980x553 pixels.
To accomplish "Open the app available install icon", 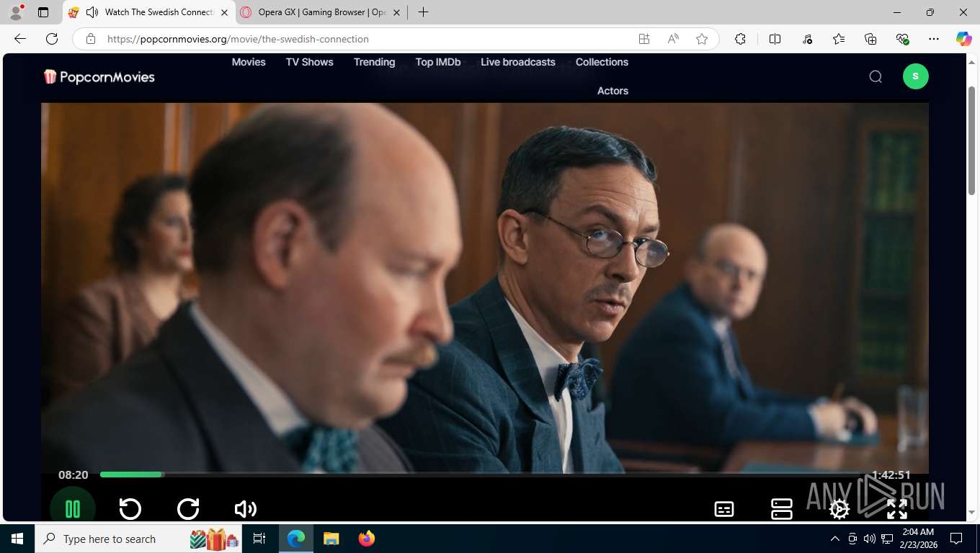I will [644, 39].
